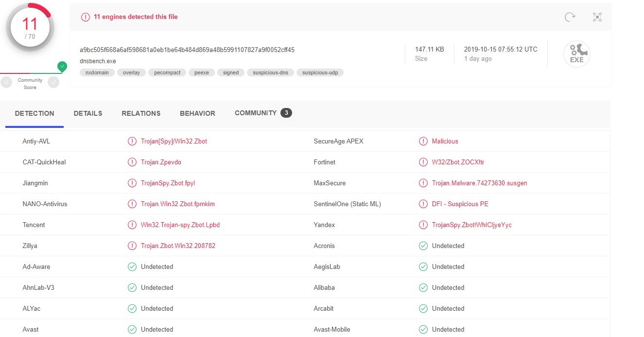This screenshot has width=644, height=337.
Task: Click the Trojan.Zpevdo detection name
Action: [x=161, y=162]
